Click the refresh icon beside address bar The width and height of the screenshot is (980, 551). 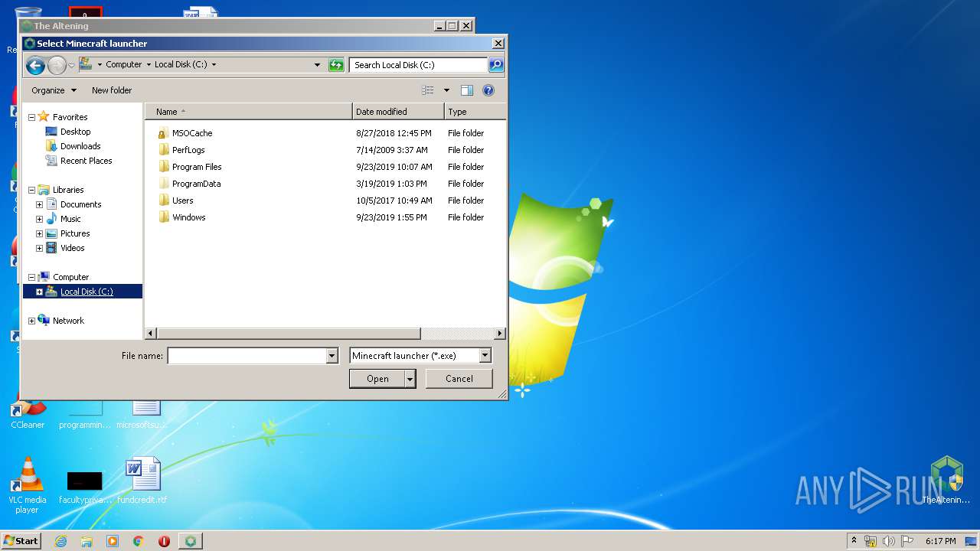[x=336, y=65]
